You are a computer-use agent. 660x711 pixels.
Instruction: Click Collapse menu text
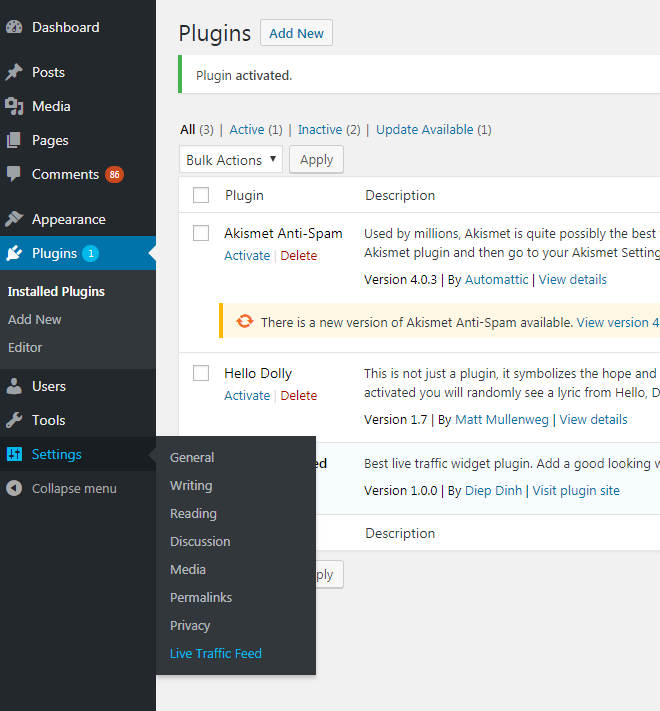click(74, 489)
